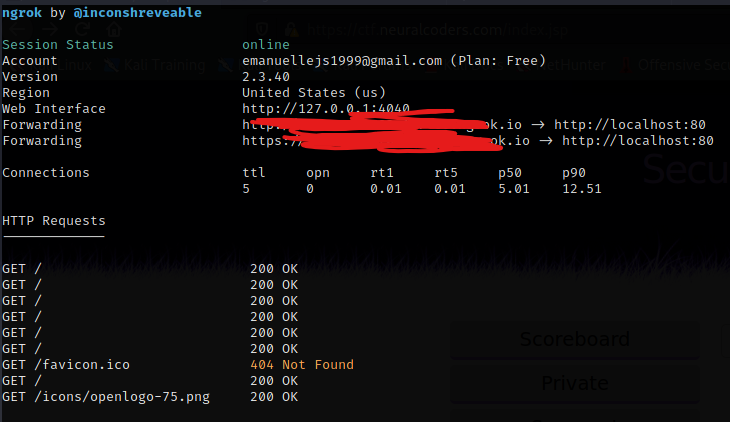
Task: Click the ttl connections count 5
Action: point(246,189)
